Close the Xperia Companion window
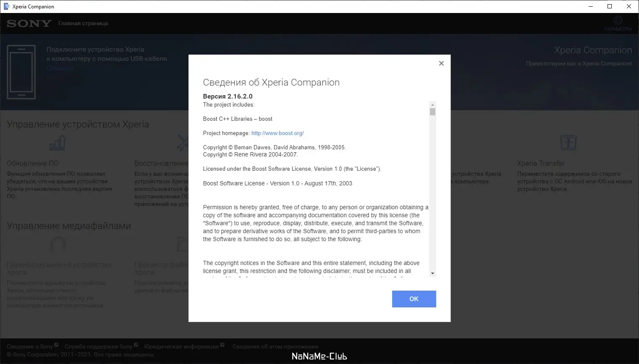 (629, 6)
